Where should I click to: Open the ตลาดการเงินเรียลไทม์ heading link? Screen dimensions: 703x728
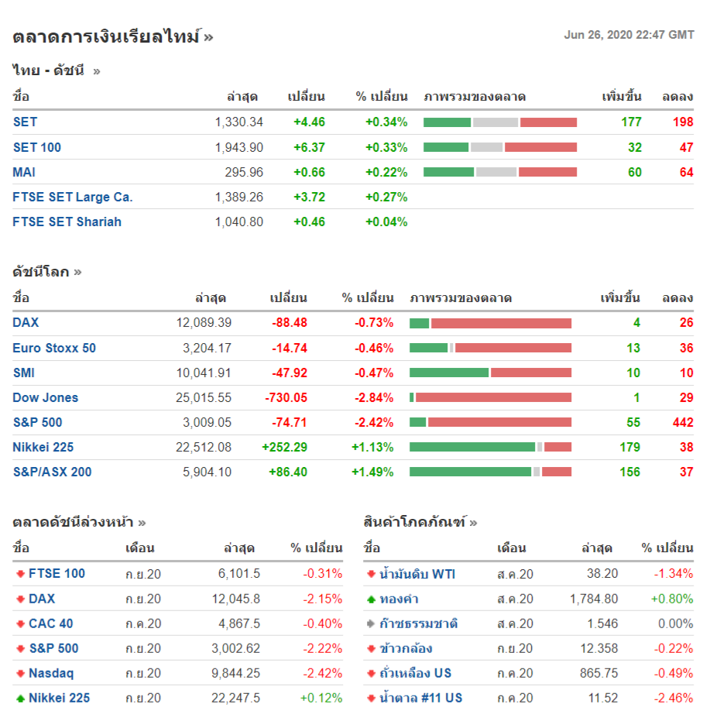[x=113, y=36]
